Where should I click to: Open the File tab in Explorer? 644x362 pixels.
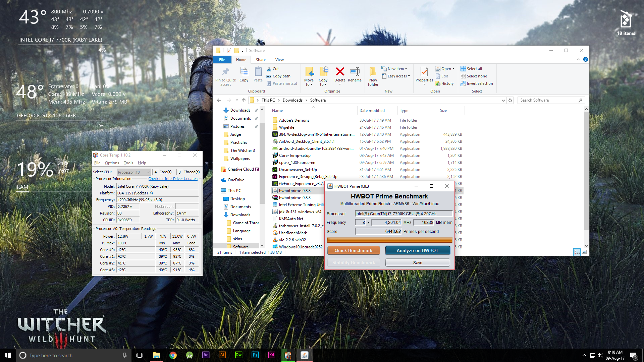pos(222,60)
